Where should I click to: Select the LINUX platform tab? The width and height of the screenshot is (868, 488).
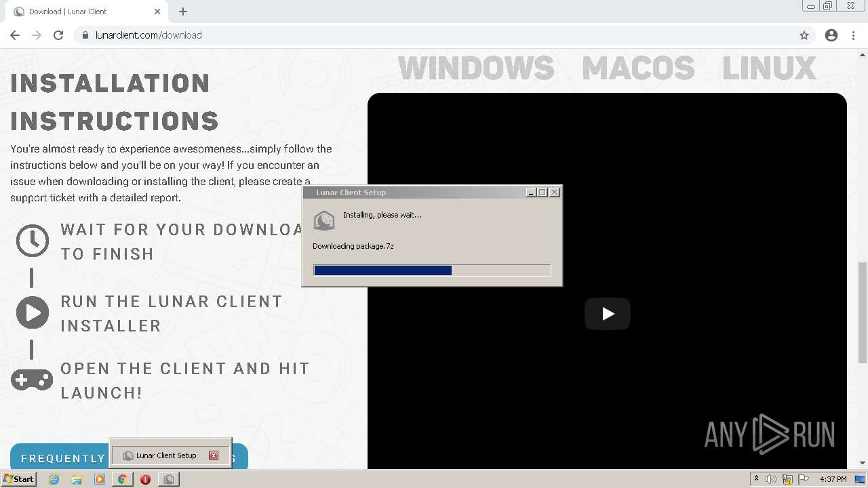point(769,68)
